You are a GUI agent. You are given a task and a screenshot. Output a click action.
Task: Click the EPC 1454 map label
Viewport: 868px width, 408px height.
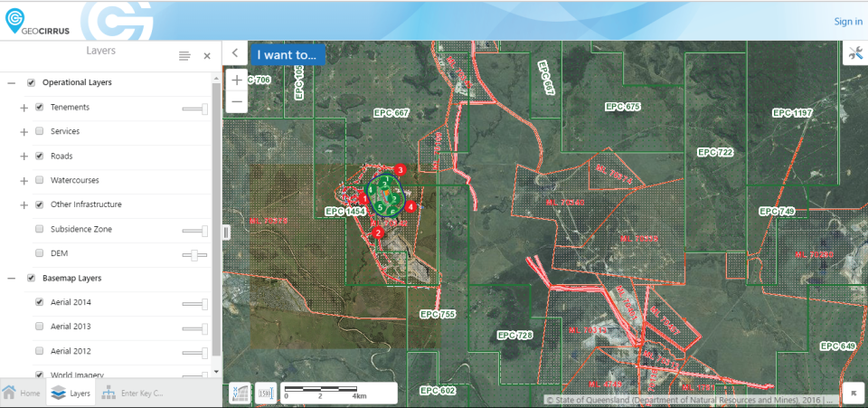click(345, 211)
